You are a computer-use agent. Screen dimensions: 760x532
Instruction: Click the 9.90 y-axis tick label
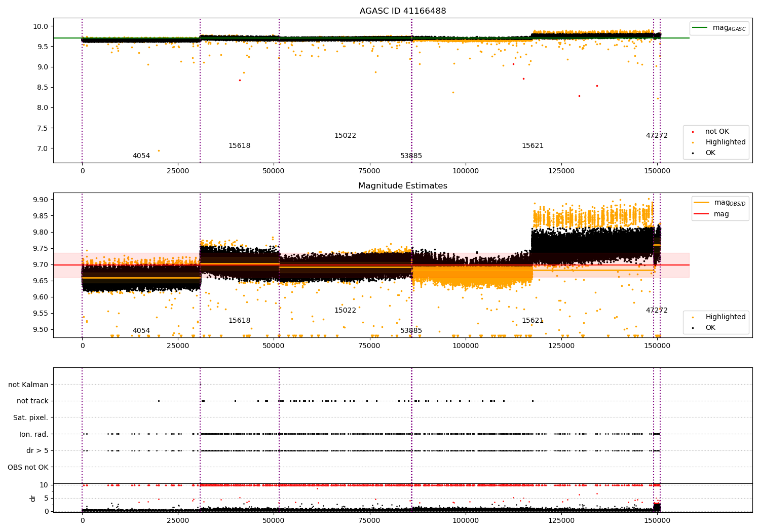click(42, 200)
